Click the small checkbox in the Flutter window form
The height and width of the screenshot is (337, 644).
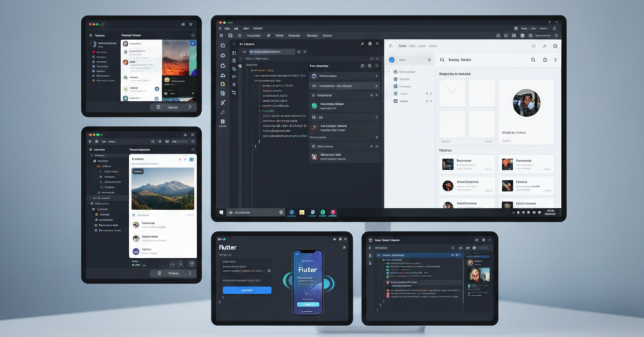[269, 271]
